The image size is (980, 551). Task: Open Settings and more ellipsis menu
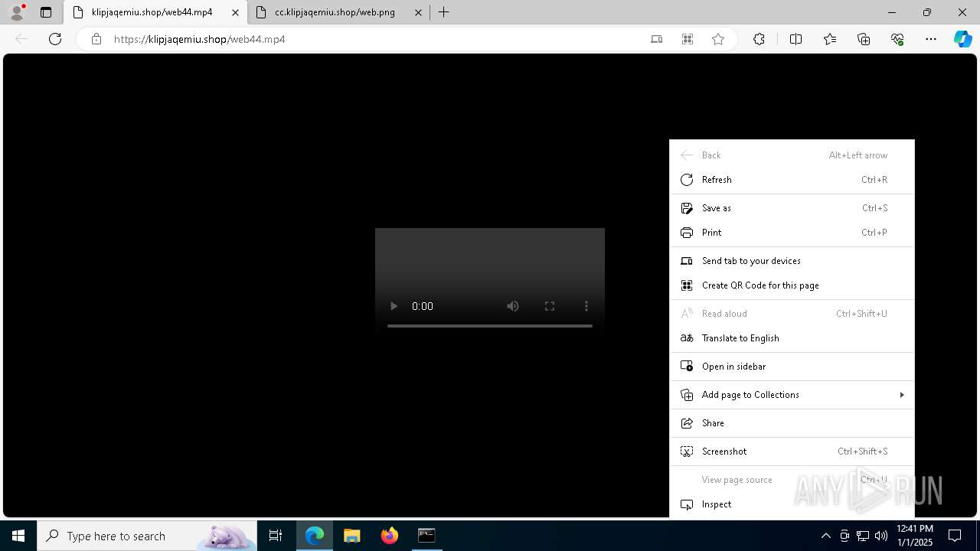point(931,39)
